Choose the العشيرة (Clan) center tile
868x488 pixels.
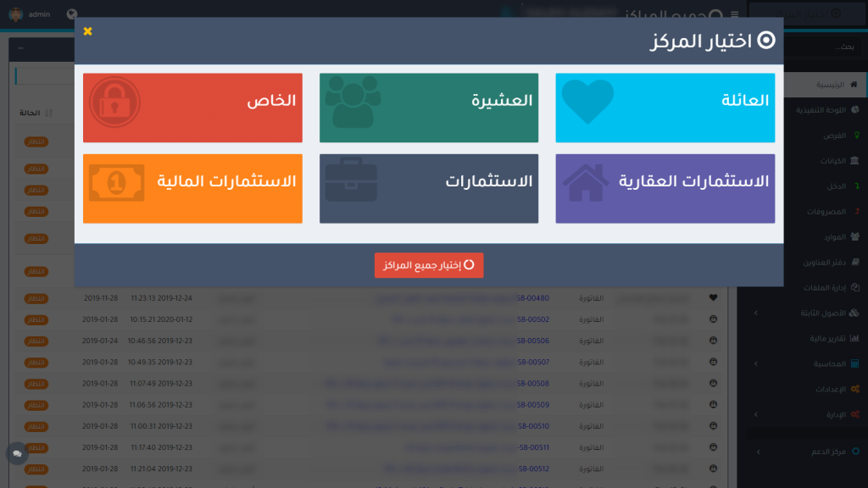pyautogui.click(x=428, y=108)
